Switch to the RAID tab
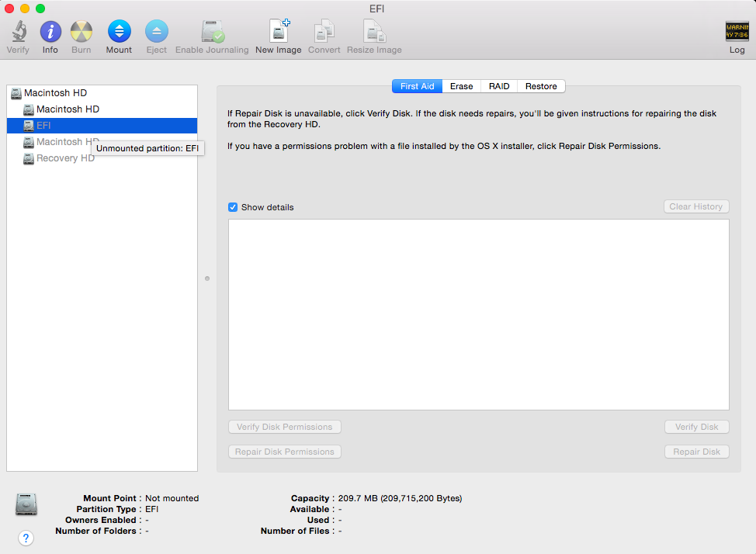The width and height of the screenshot is (756, 554). pos(499,86)
